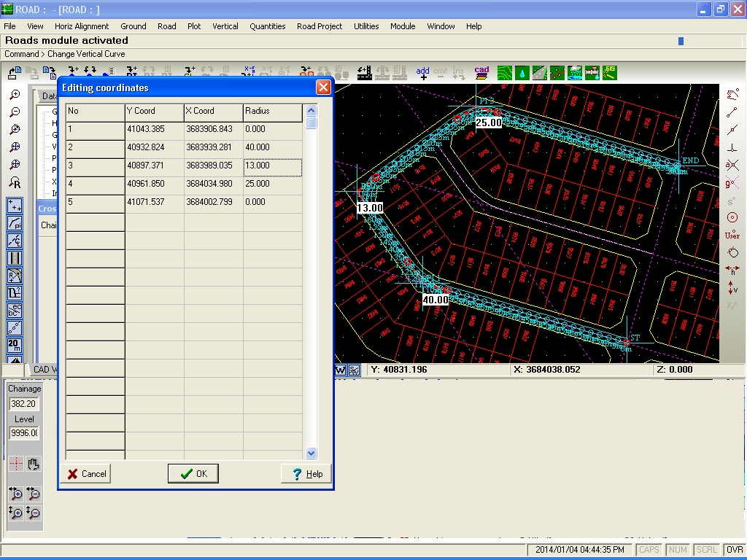Select the 20m chainage interval tool
Viewport: 747px width, 560px height.
pyautogui.click(x=15, y=345)
